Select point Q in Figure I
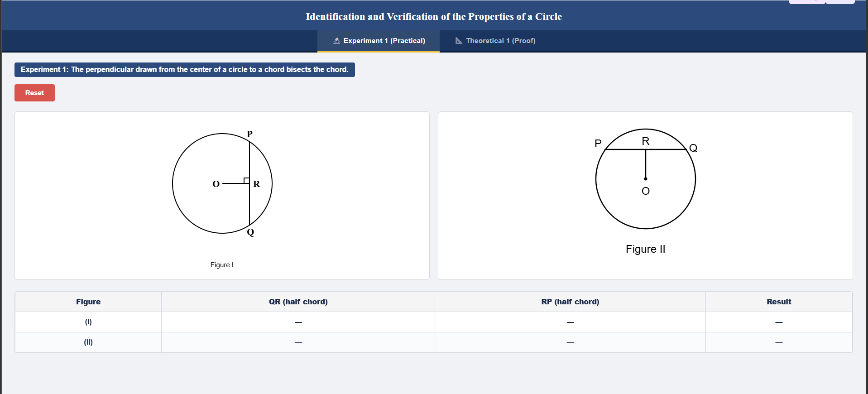Image resolution: width=868 pixels, height=394 pixels. coord(250,232)
